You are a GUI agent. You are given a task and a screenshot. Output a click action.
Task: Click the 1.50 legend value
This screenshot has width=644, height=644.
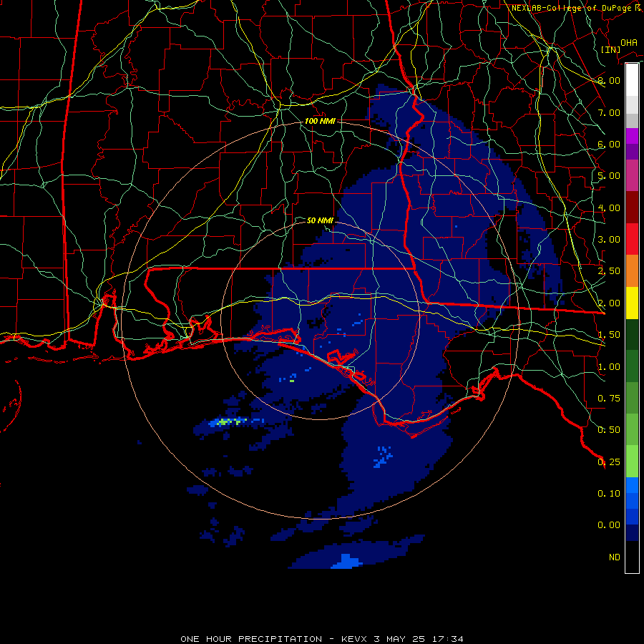coord(609,335)
